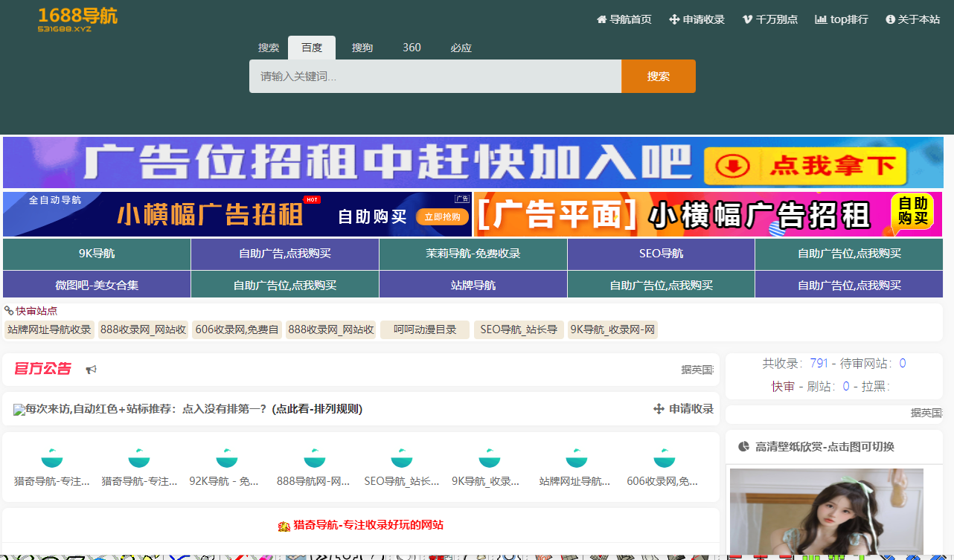The image size is (954, 560).
Task: Open the red 猎奇导航 featured site link
Action: (368, 525)
